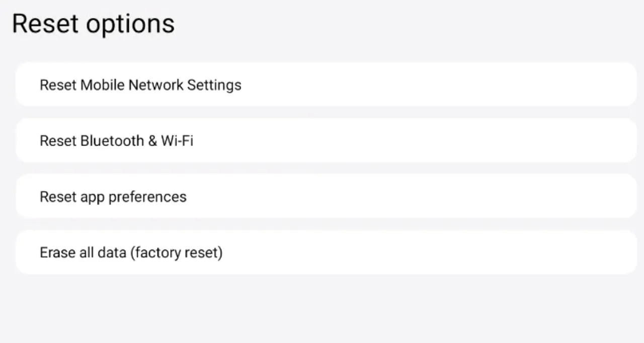The width and height of the screenshot is (644, 343).
Task: Click blank right side of Erase all data card
Action: click(x=503, y=252)
